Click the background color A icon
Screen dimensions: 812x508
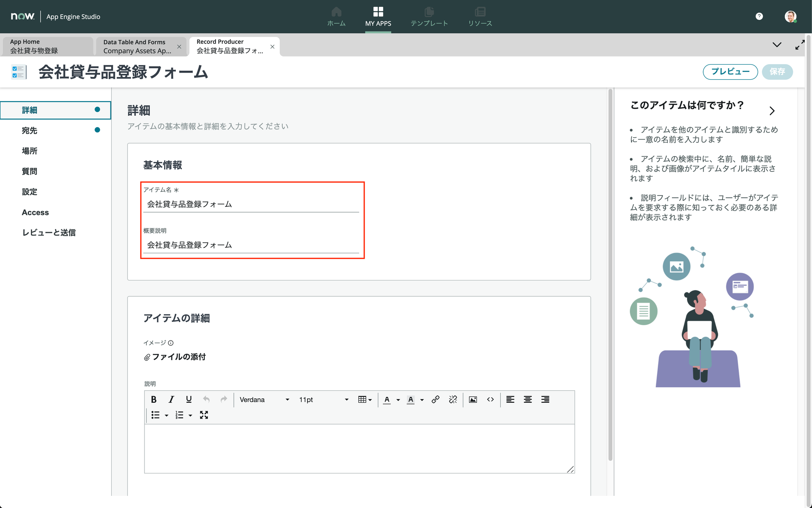pyautogui.click(x=411, y=399)
